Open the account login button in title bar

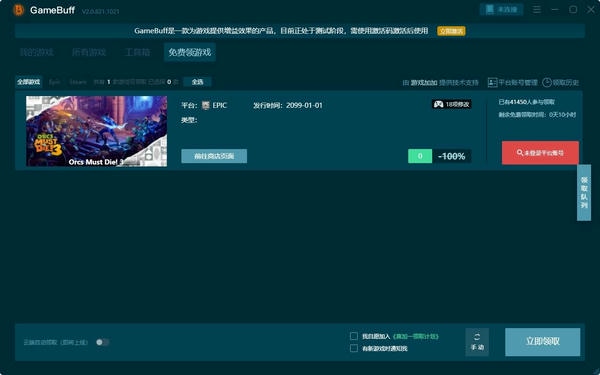click(501, 10)
